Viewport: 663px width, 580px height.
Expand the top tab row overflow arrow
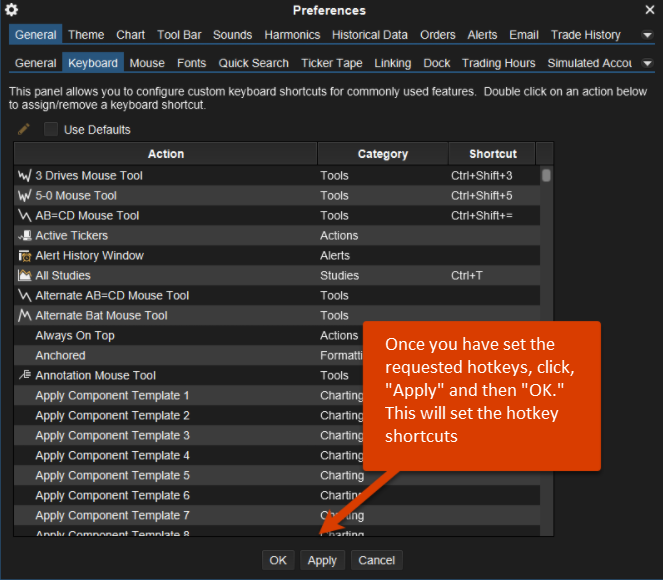pos(647,35)
